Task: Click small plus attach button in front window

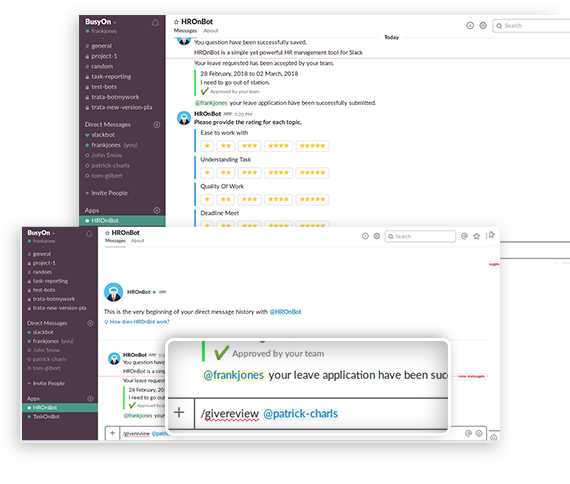Action: tap(112, 433)
